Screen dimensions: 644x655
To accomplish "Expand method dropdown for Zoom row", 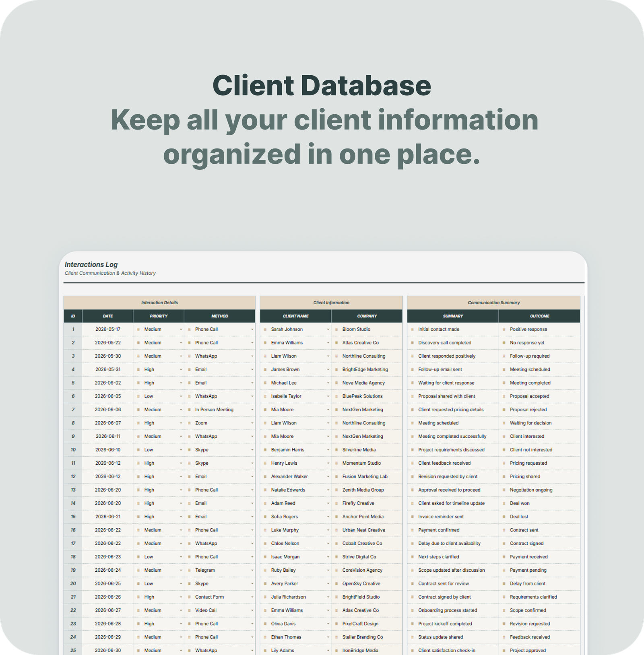I will pos(252,423).
